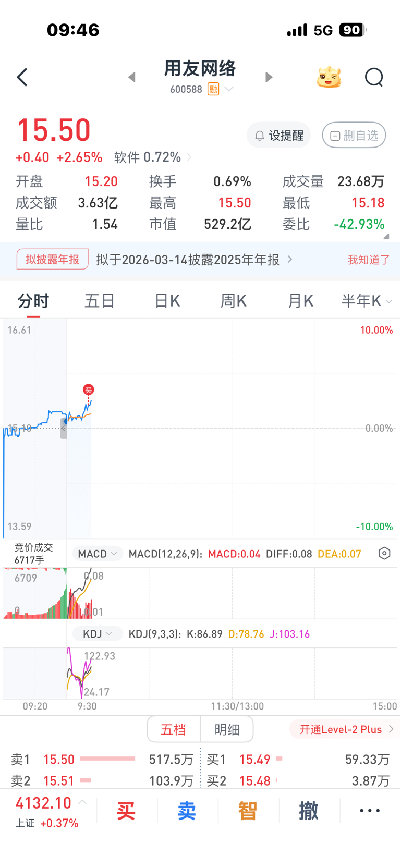
Task: Tap the 拟披露年报 tag
Action: (53, 259)
